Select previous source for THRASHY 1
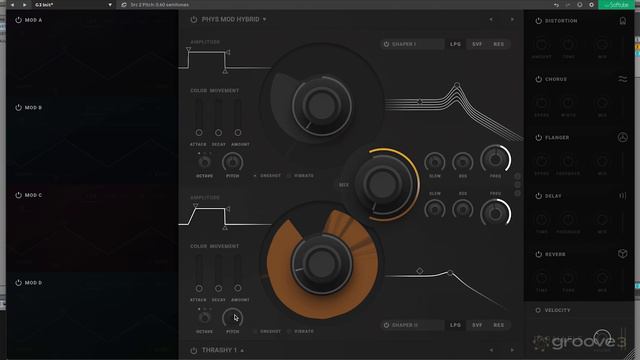 pos(491,350)
